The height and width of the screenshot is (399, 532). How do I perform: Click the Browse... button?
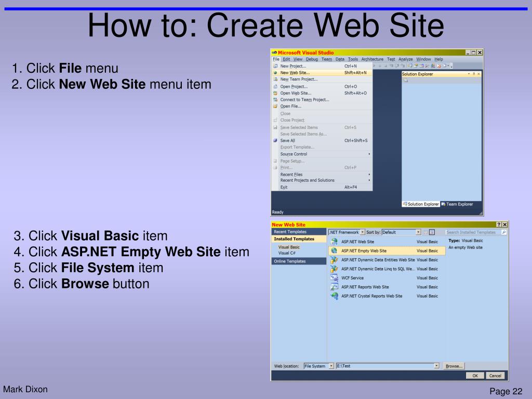tap(454, 366)
